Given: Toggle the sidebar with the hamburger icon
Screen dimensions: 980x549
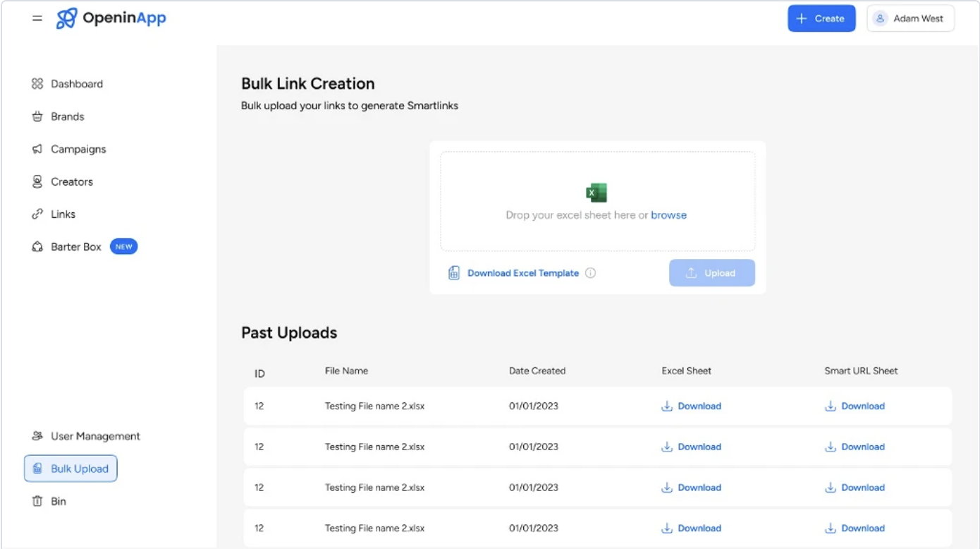Looking at the screenshot, I should pyautogui.click(x=37, y=18).
